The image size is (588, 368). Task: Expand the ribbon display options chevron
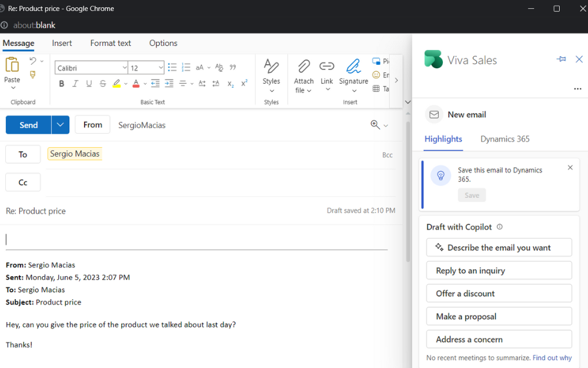point(407,102)
